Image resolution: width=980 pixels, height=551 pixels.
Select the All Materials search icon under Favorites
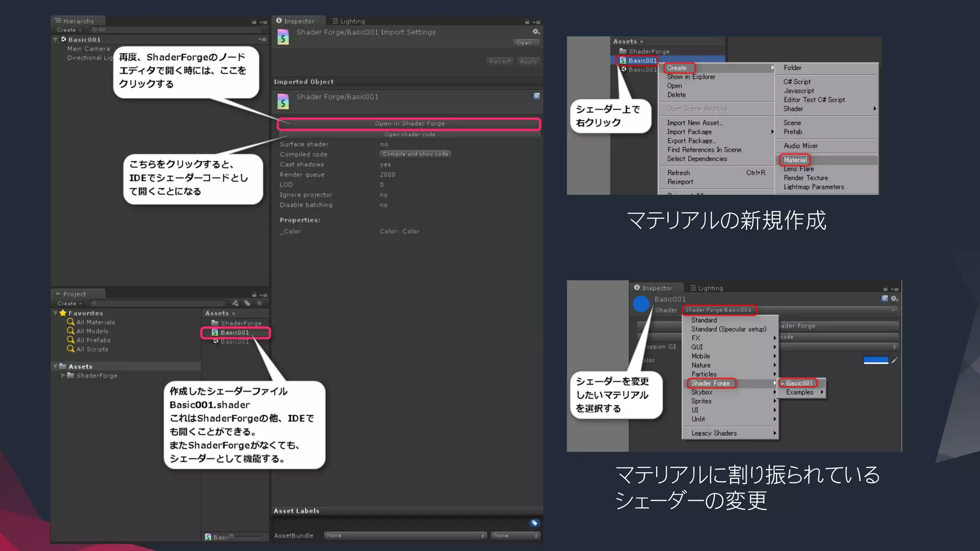[x=70, y=322]
